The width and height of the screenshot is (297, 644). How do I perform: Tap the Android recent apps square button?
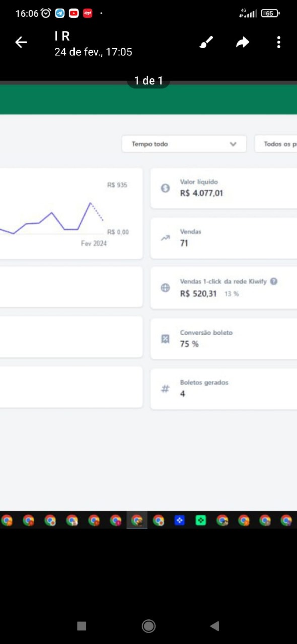click(82, 626)
